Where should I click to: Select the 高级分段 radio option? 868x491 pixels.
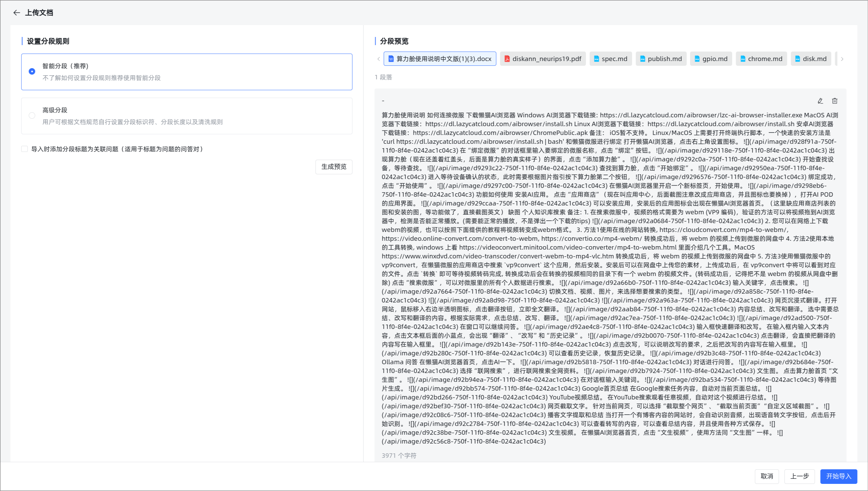[x=32, y=116]
